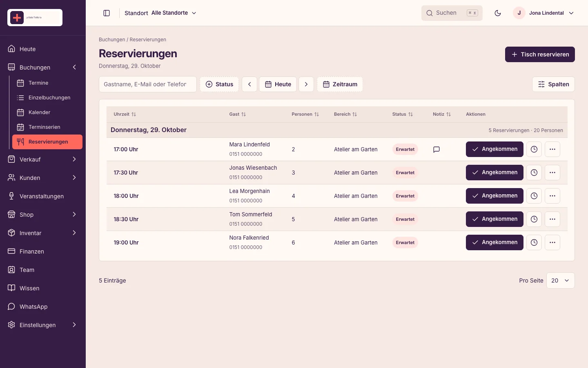Screen dimensions: 588x368
Task: Expand the Verkauf menu section
Action: 43,159
